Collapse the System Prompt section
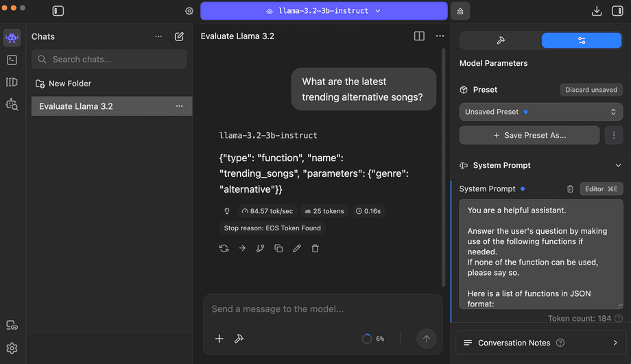631x364 pixels. [x=618, y=165]
